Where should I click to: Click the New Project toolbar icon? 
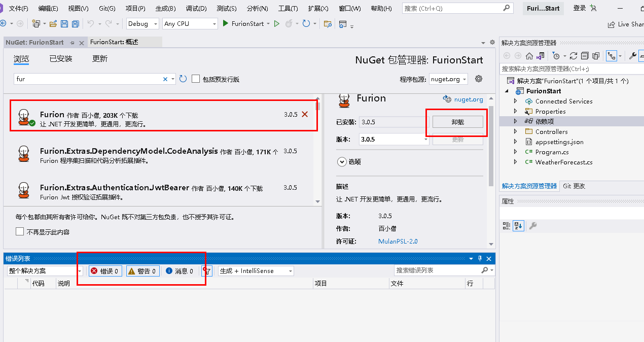pyautogui.click(x=36, y=24)
